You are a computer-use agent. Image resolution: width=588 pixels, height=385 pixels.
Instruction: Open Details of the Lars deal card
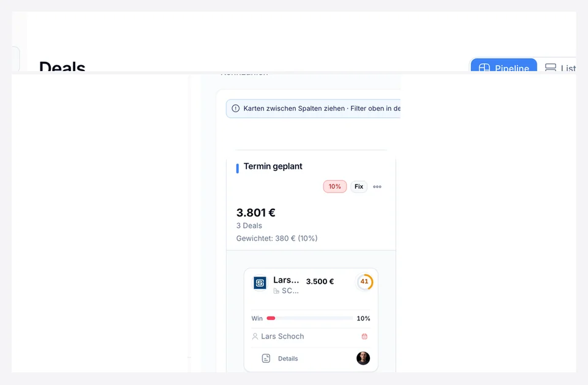[x=288, y=359]
